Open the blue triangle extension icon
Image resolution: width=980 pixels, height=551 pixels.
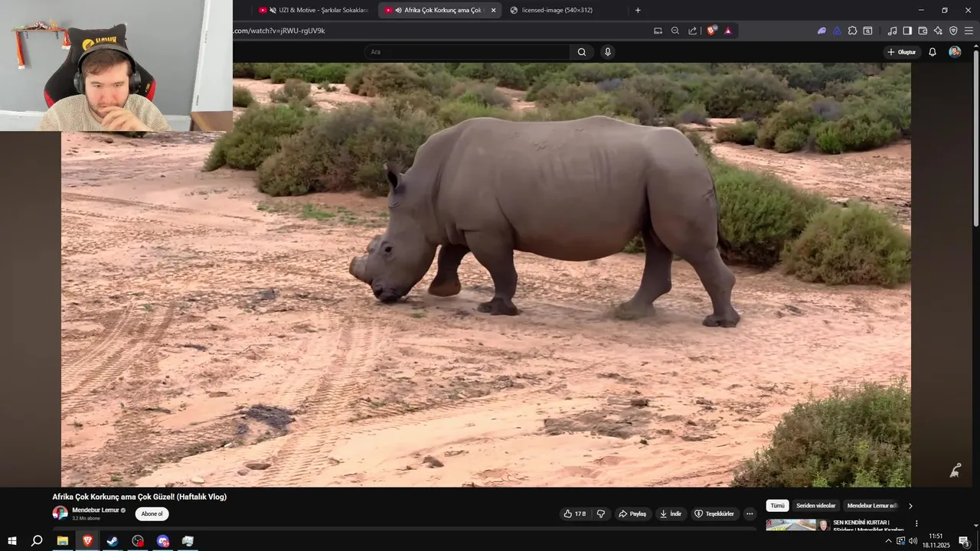click(x=837, y=31)
